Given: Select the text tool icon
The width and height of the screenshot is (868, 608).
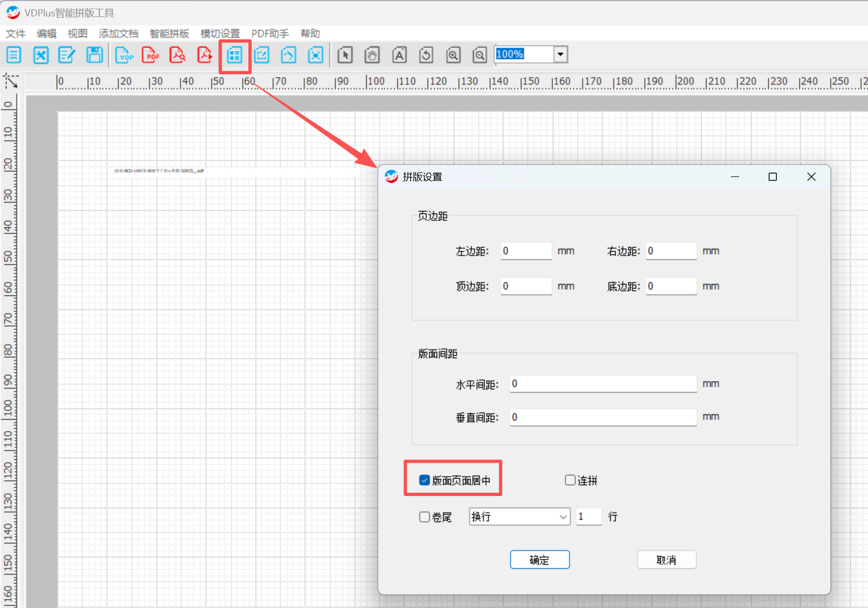Looking at the screenshot, I should (x=400, y=55).
